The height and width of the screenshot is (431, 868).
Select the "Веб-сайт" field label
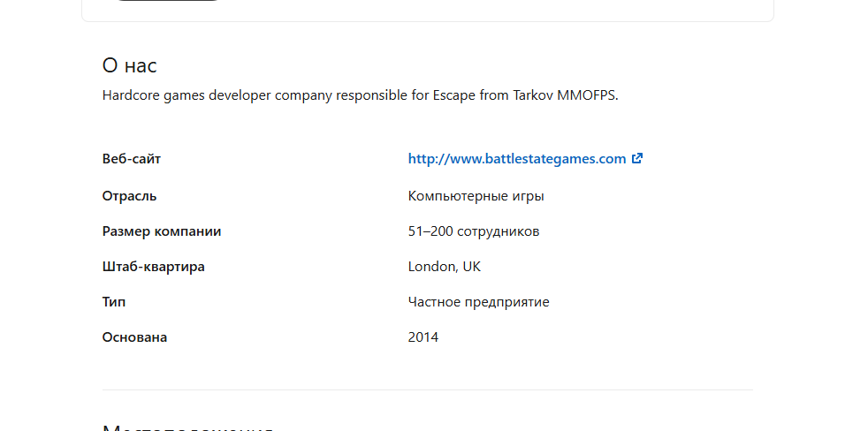tap(132, 159)
